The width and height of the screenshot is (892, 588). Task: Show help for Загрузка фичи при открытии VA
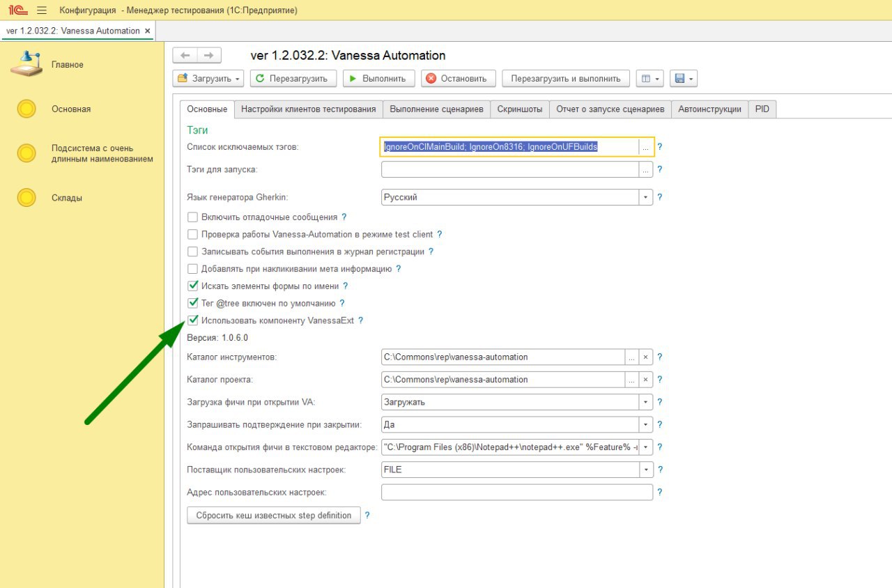tap(660, 402)
